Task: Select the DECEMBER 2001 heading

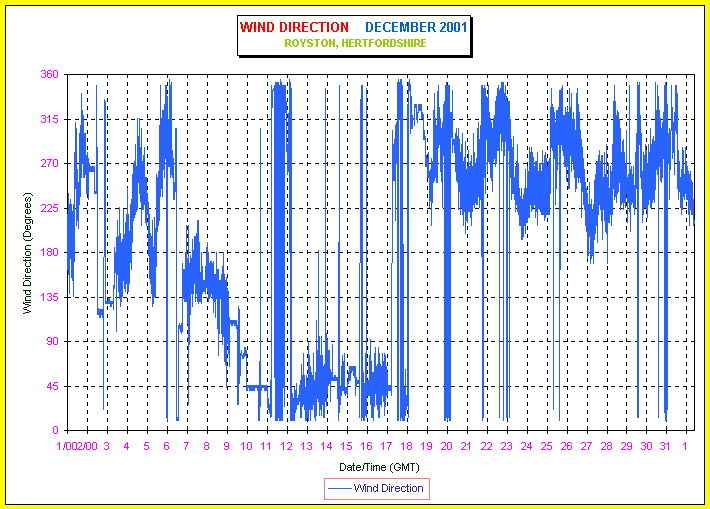Action: click(416, 27)
